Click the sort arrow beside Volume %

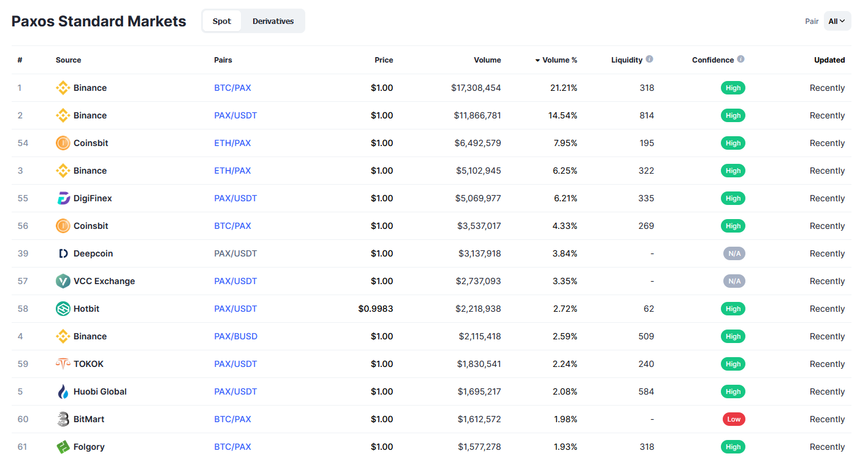click(x=538, y=60)
